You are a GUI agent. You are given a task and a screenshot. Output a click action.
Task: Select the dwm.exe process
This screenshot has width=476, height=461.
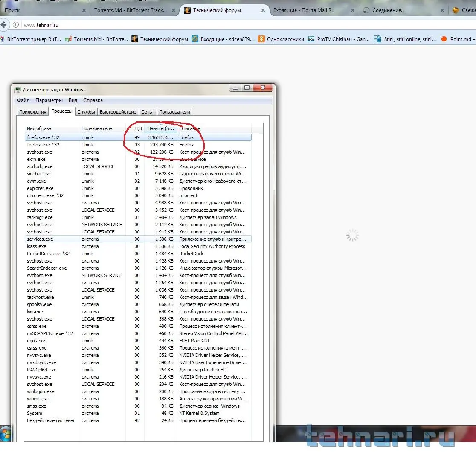coord(138,181)
